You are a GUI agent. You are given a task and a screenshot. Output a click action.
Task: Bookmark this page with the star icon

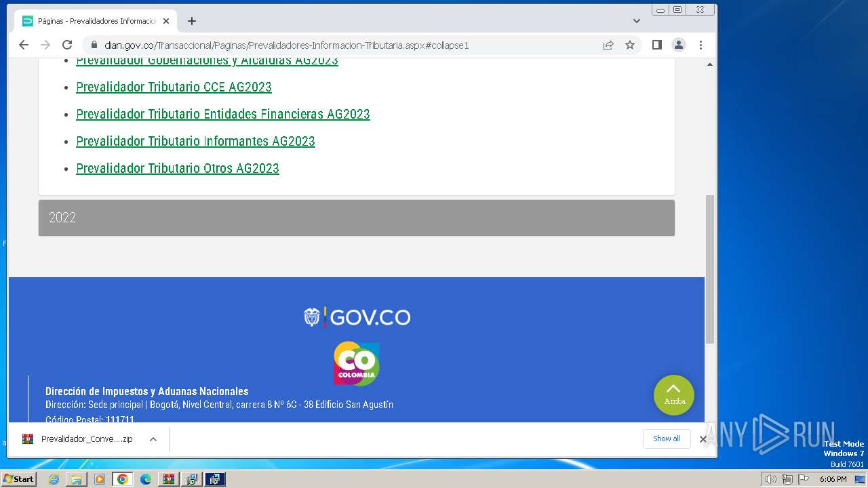[x=630, y=45]
